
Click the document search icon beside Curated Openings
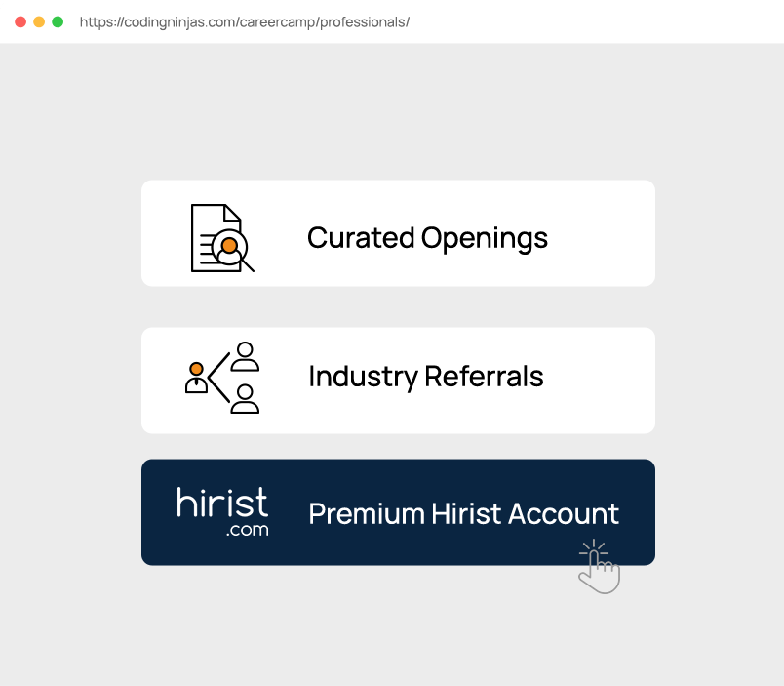(222, 238)
